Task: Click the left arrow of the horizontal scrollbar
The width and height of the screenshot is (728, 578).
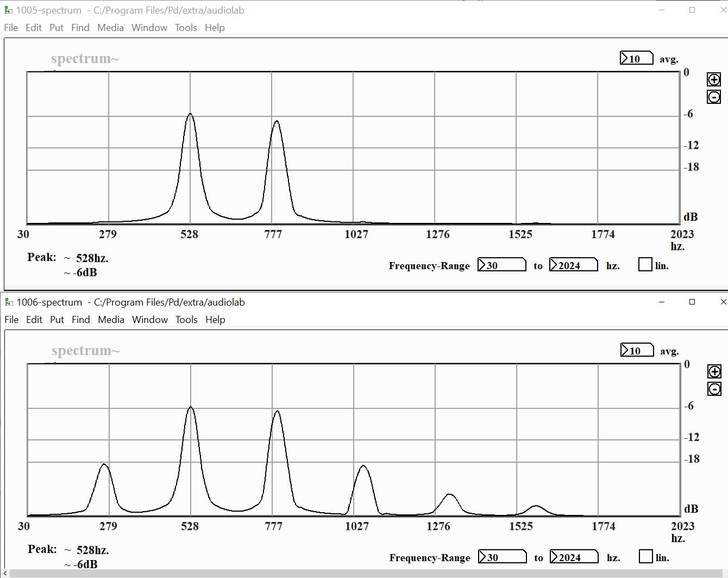Action: pyautogui.click(x=4, y=574)
